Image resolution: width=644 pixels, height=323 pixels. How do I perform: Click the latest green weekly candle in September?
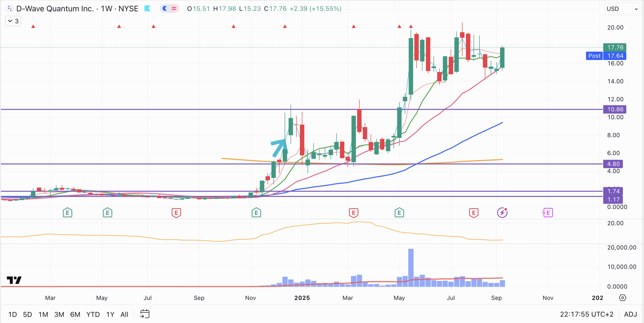click(x=502, y=57)
